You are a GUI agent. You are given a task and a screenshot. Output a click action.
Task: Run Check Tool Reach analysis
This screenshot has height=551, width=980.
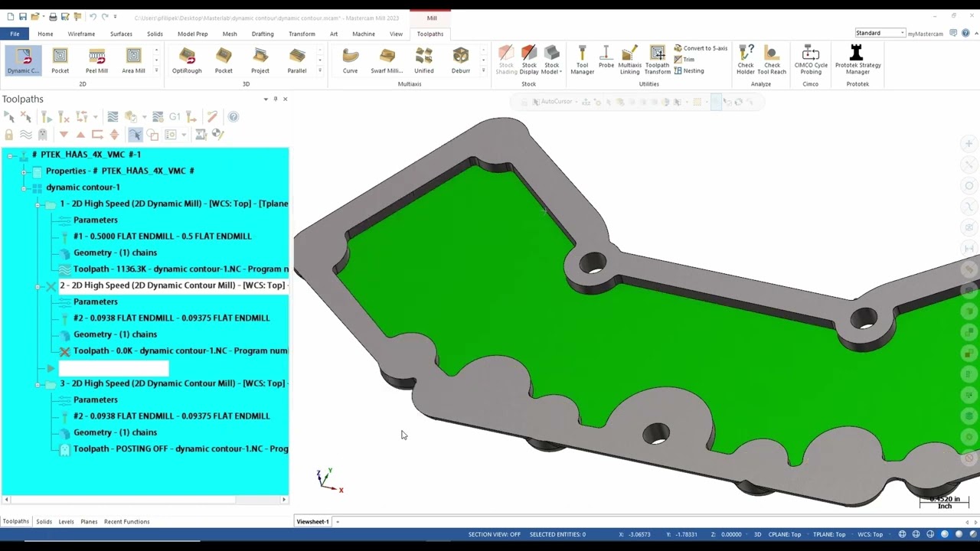click(x=772, y=60)
